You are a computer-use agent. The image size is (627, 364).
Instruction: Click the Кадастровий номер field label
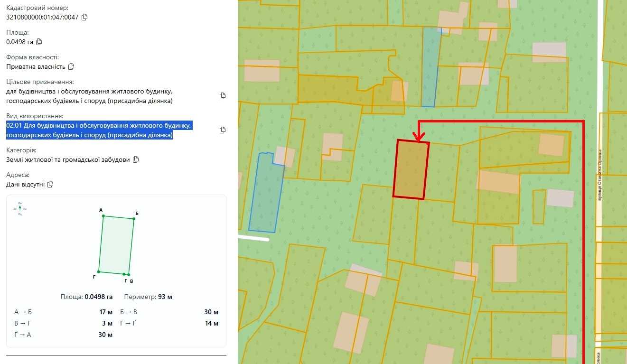point(37,8)
